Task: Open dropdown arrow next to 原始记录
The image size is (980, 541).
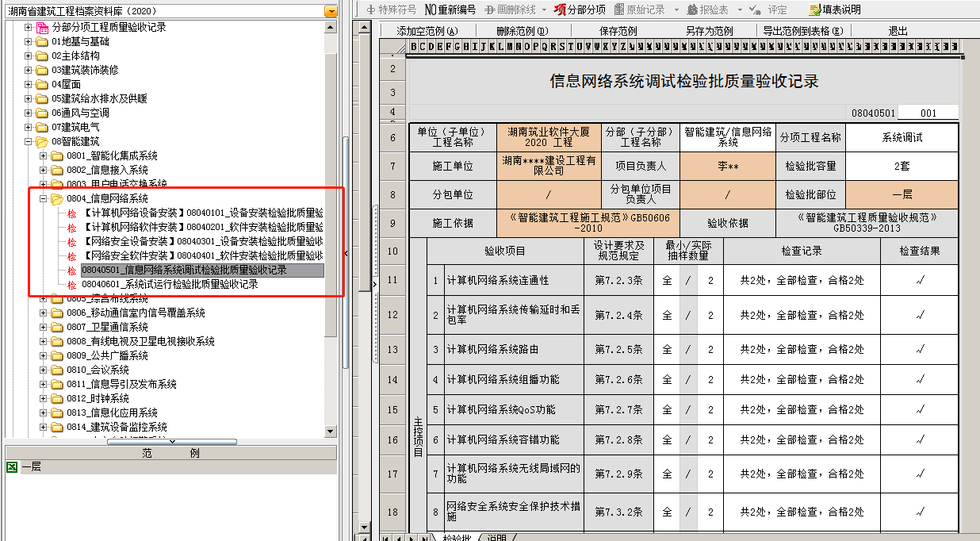Action: click(x=676, y=10)
